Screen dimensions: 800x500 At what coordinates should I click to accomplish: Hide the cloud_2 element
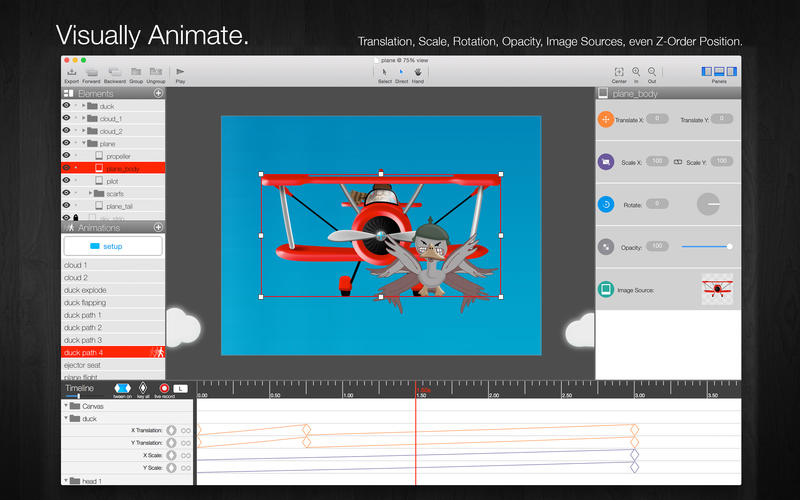pyautogui.click(x=66, y=131)
